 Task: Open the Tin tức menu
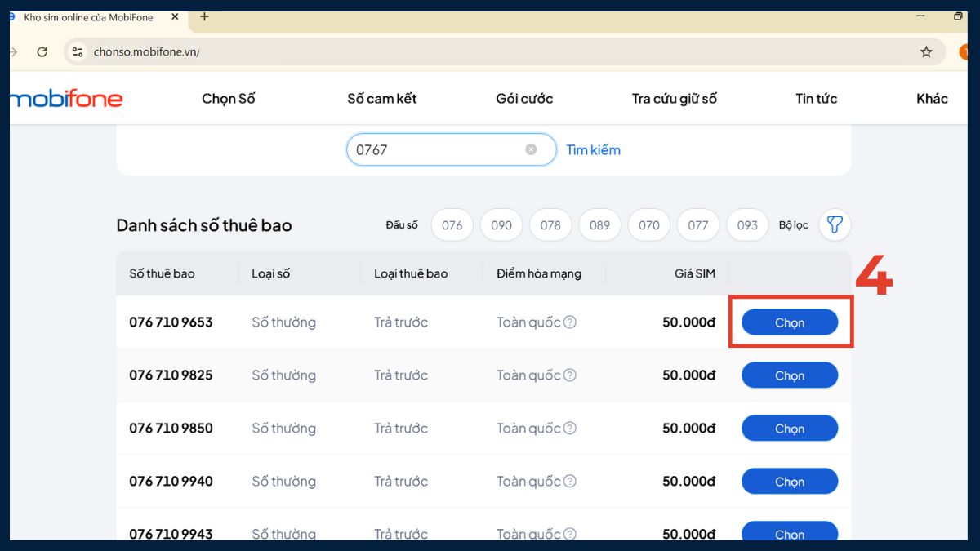coord(817,98)
